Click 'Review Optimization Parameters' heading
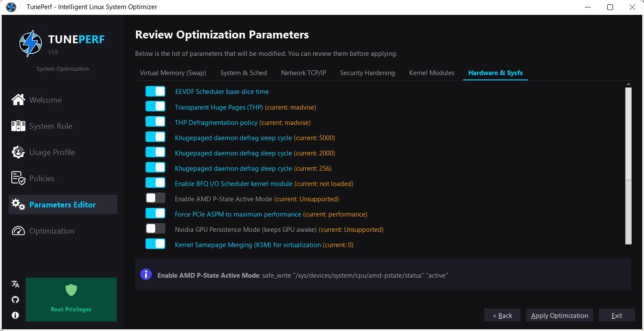The width and height of the screenshot is (644, 331). [222, 34]
